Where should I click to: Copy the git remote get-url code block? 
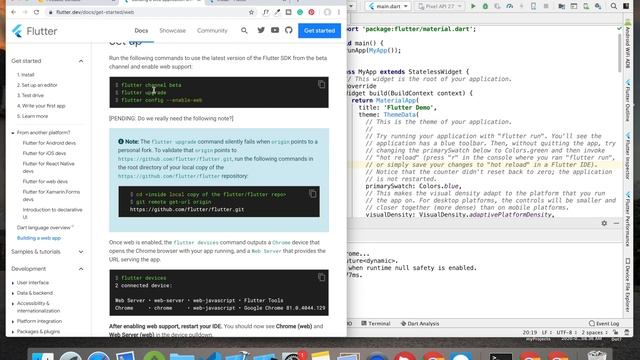313,194
